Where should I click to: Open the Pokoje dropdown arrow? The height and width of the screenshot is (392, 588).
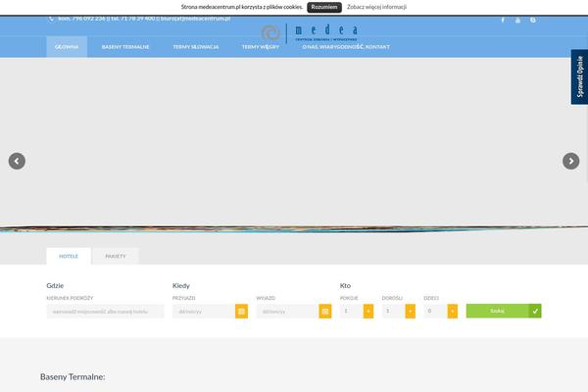tap(368, 312)
